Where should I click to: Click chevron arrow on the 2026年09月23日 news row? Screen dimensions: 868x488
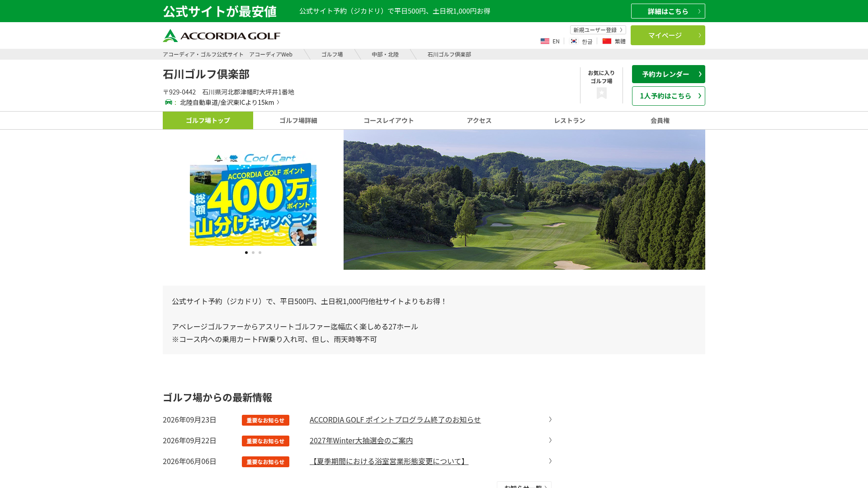point(550,419)
